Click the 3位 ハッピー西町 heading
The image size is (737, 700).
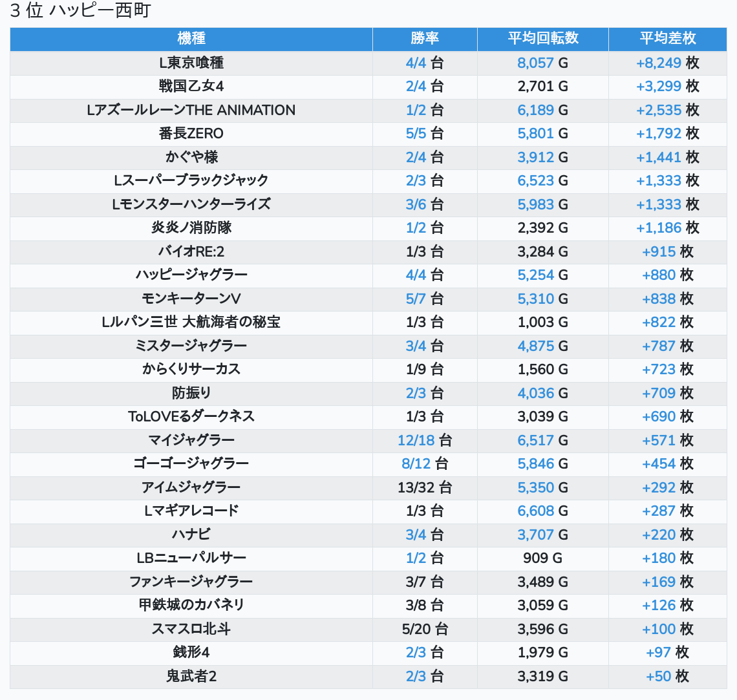tap(80, 10)
